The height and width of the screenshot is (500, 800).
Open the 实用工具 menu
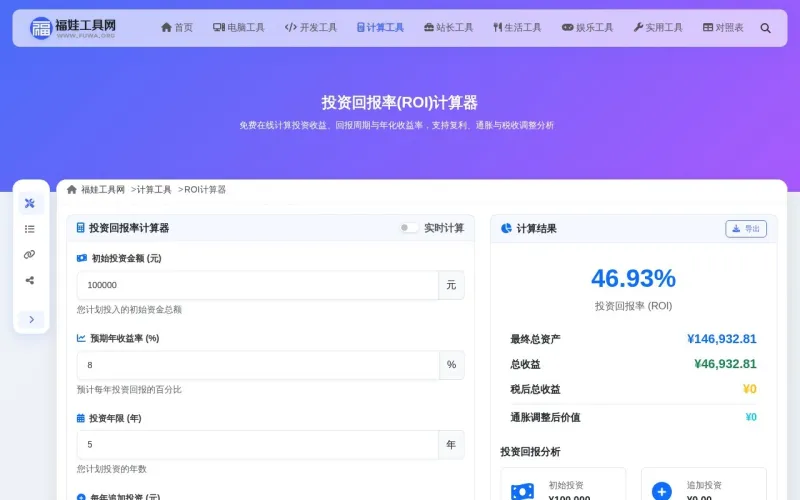click(658, 28)
